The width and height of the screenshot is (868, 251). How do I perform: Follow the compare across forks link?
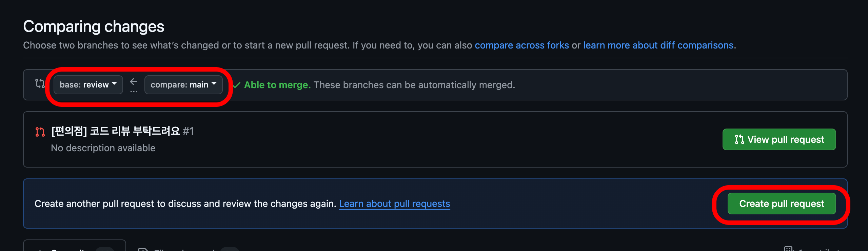coord(521,45)
